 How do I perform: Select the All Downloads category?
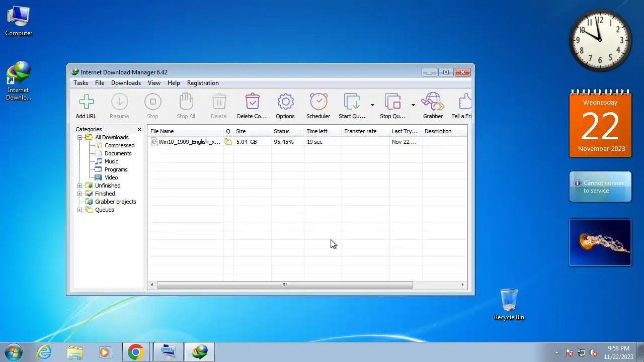112,137
